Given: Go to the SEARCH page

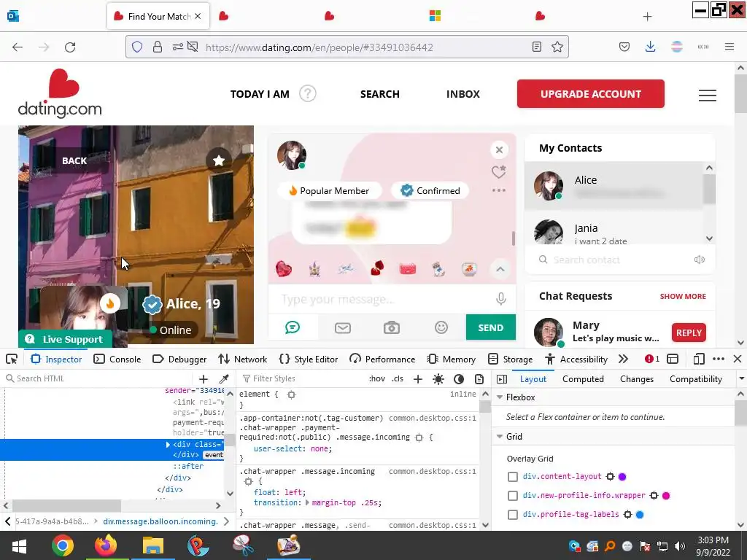Looking at the screenshot, I should point(379,94).
